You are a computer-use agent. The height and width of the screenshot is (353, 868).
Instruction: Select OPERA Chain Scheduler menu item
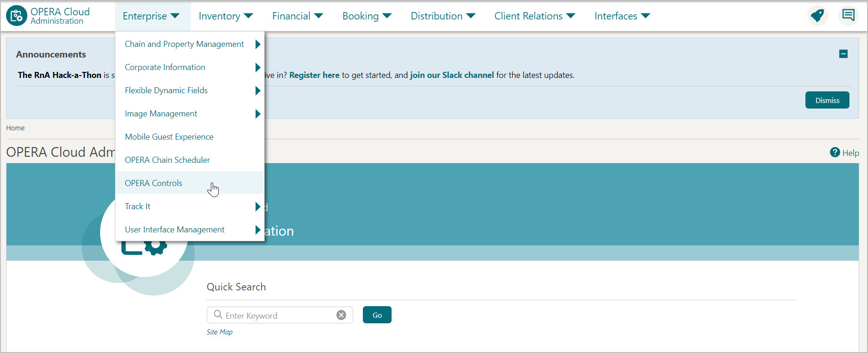190,160
